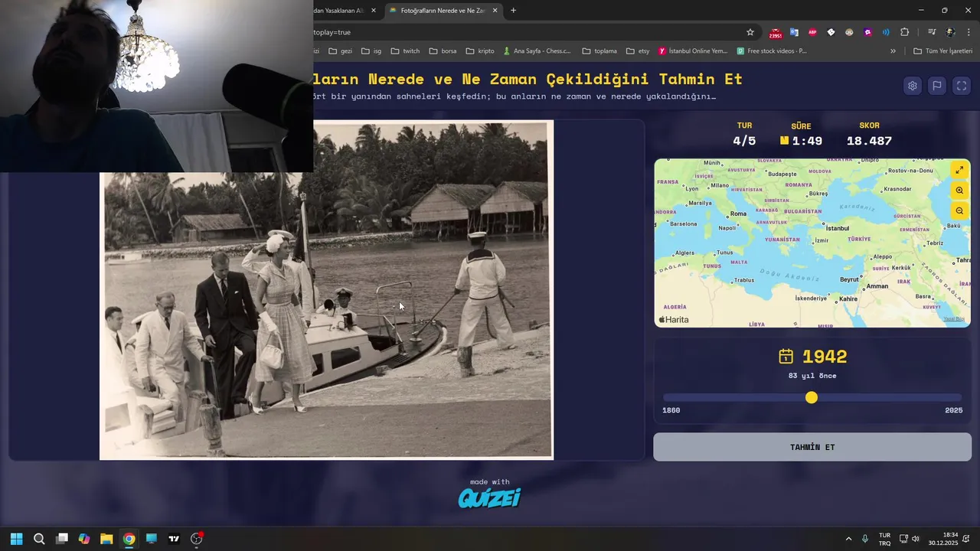Open the Chrome profile avatar
The height and width of the screenshot is (551, 980).
[950, 32]
